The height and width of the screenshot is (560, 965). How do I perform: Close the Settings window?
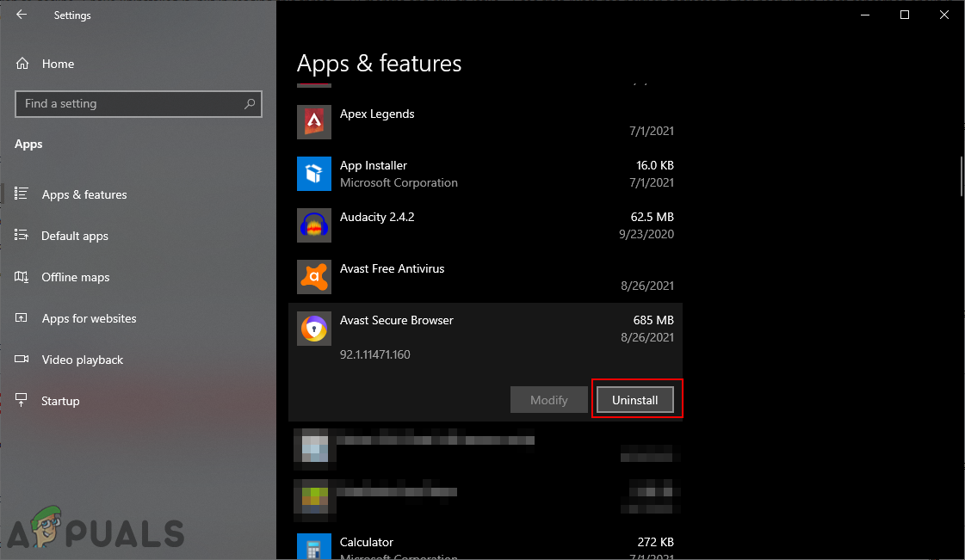(x=944, y=15)
